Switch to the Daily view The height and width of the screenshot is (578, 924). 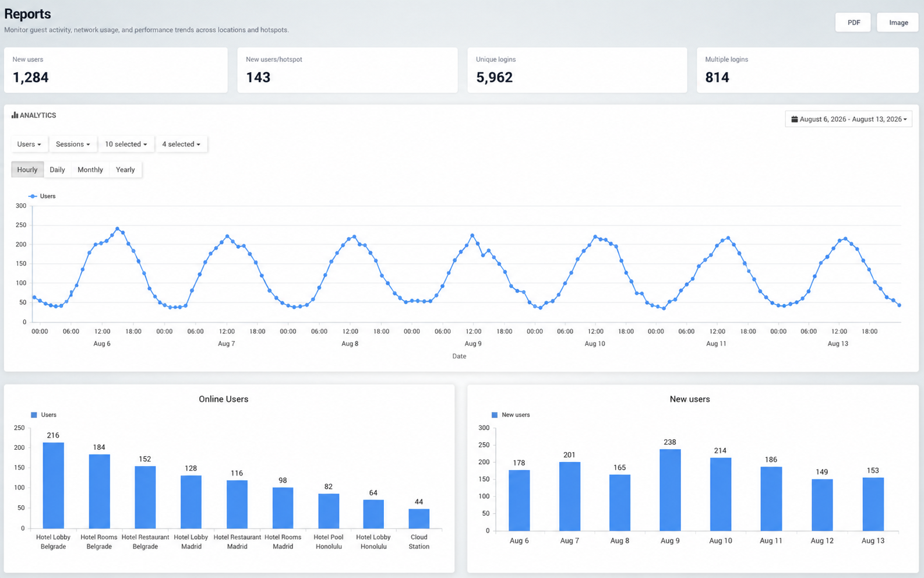point(57,170)
